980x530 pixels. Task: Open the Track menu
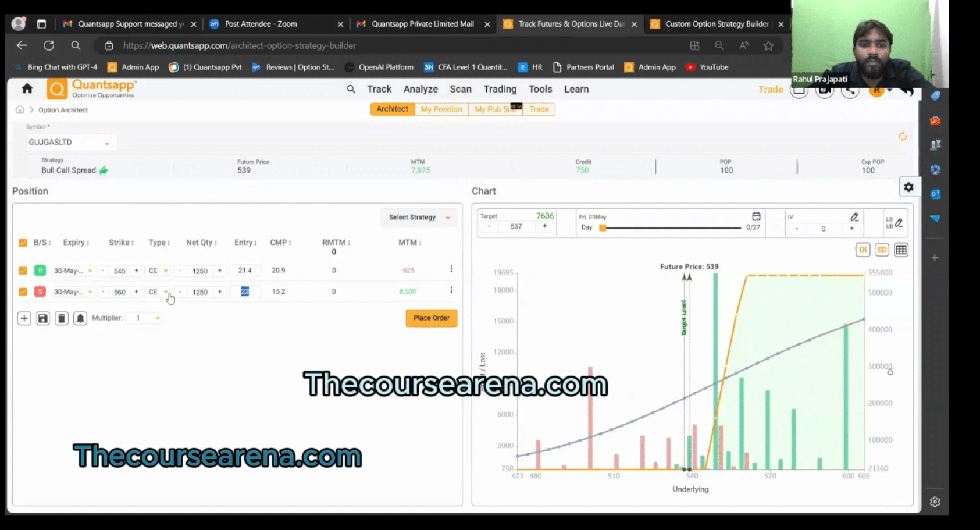click(379, 89)
